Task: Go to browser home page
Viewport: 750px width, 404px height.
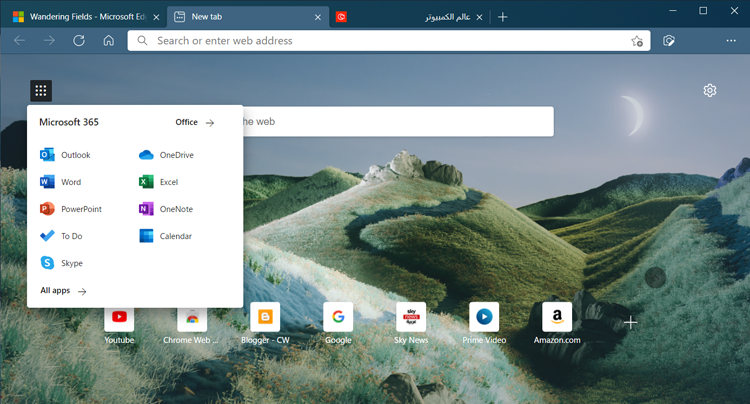Action: 109,41
